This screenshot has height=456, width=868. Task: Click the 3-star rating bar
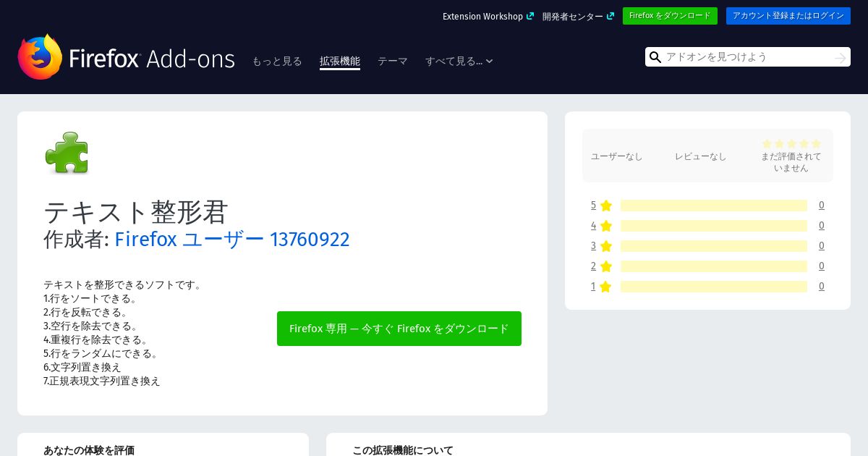click(x=714, y=246)
